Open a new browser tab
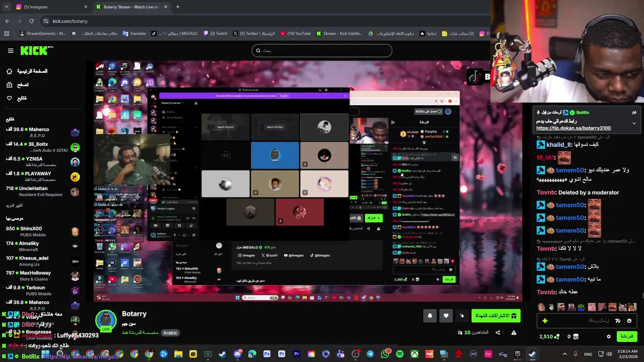The width and height of the screenshot is (644, 362). [x=178, y=7]
